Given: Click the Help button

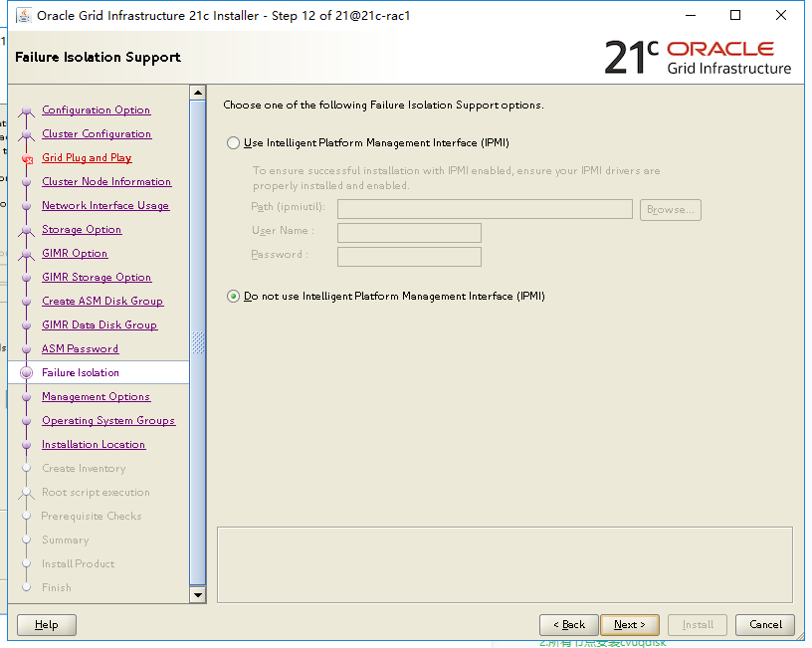Looking at the screenshot, I should coord(47,625).
